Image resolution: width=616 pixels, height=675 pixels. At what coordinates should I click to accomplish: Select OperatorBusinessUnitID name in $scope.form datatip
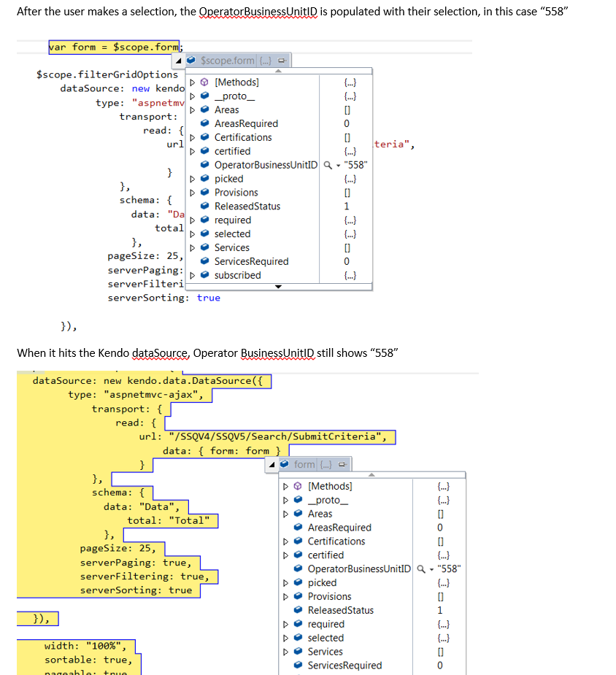pyautogui.click(x=266, y=165)
